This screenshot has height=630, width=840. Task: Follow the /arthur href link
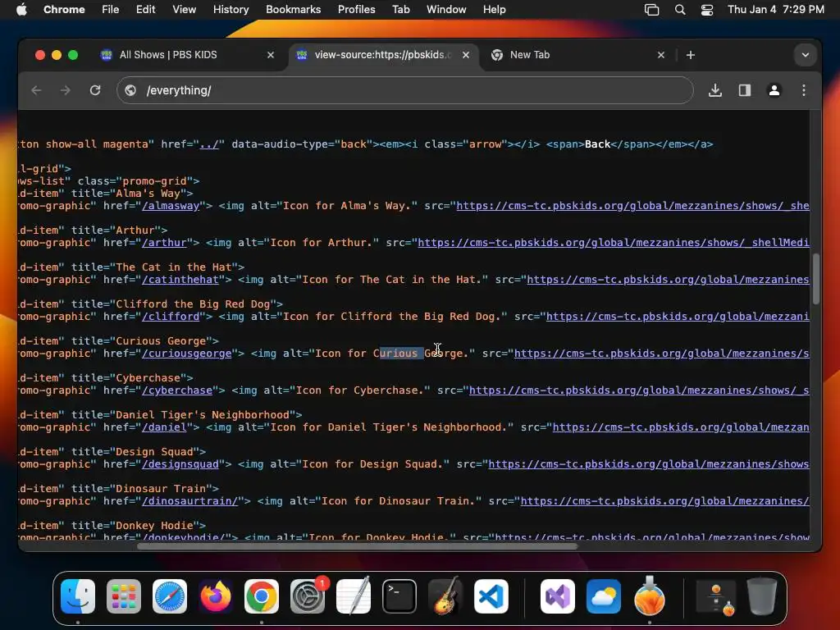[164, 243]
